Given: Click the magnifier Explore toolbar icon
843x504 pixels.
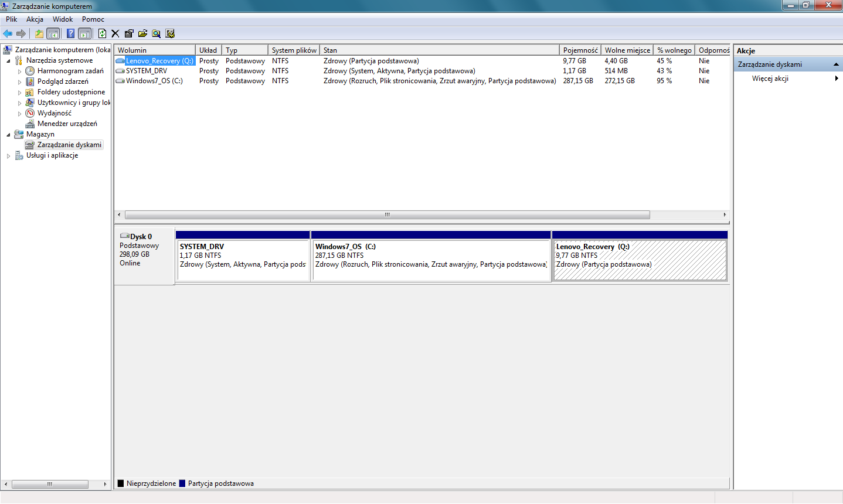Looking at the screenshot, I should (x=156, y=33).
